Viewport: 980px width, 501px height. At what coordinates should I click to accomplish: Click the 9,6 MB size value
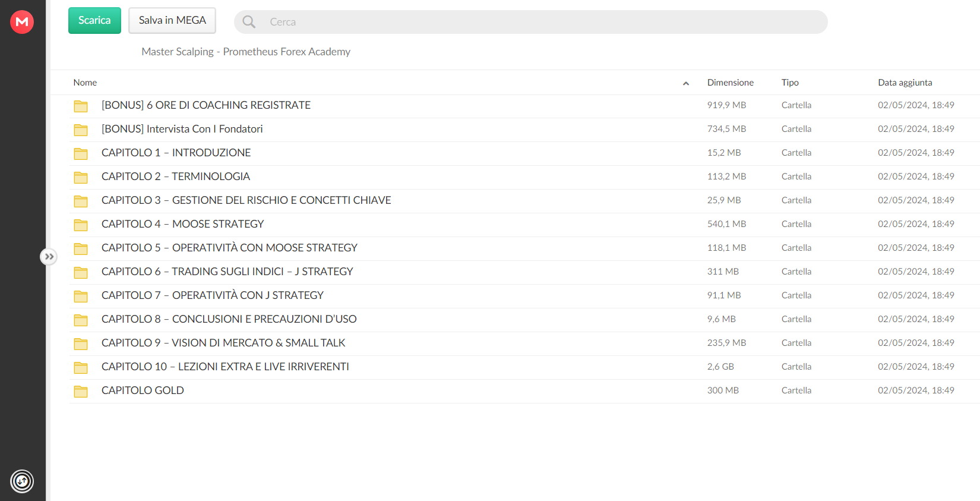pyautogui.click(x=721, y=319)
